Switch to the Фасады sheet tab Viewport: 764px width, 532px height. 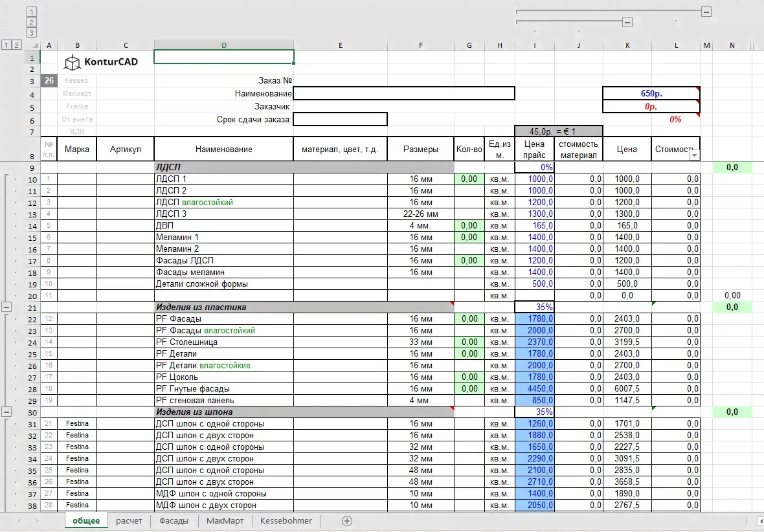pyautogui.click(x=174, y=521)
